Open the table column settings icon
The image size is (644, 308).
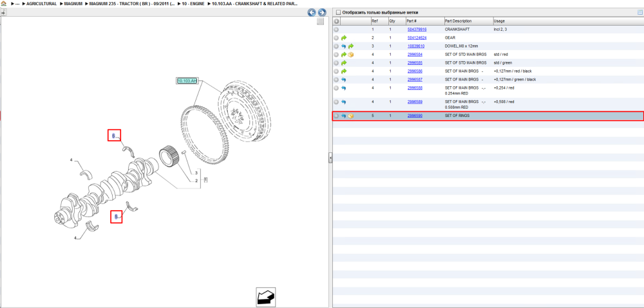(x=640, y=12)
